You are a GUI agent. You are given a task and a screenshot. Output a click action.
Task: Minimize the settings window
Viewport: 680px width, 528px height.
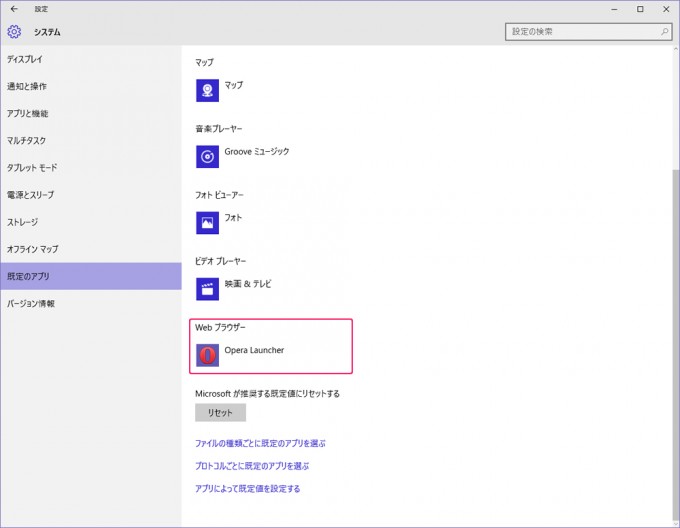tap(614, 9)
